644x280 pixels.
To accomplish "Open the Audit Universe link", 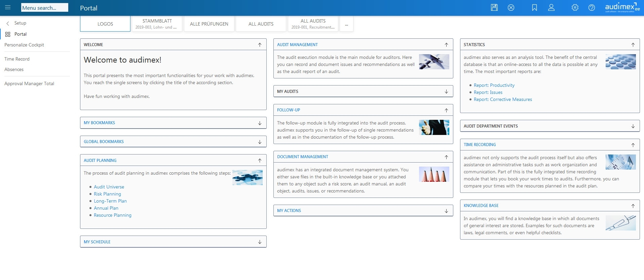I will pos(109,187).
